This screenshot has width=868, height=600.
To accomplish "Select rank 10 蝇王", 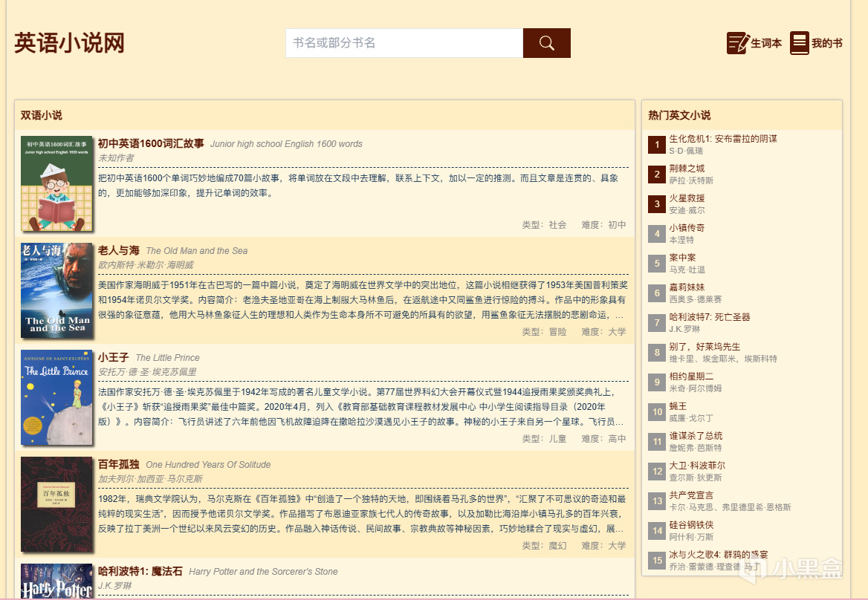I will coord(678,406).
